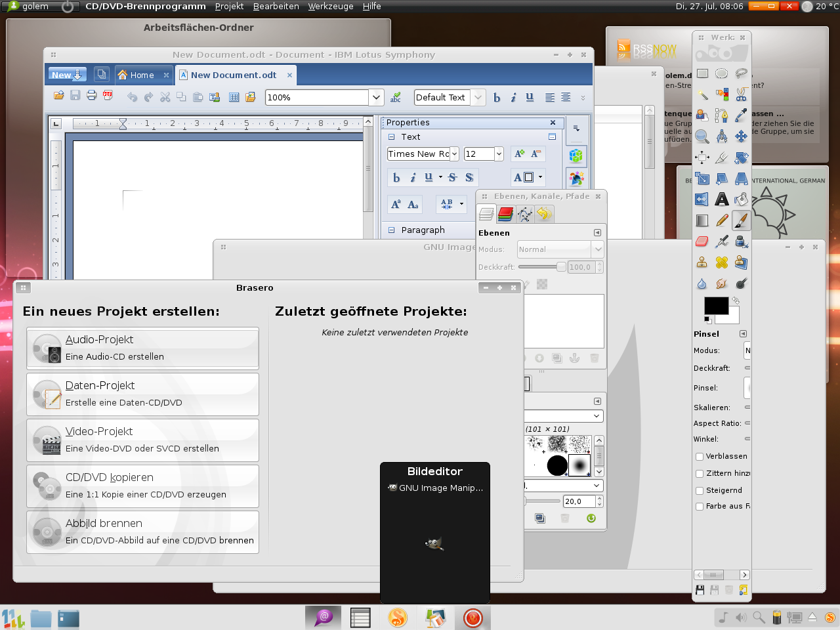Select the Rectangle Select tool in GIMP
The height and width of the screenshot is (630, 840).
click(x=701, y=72)
